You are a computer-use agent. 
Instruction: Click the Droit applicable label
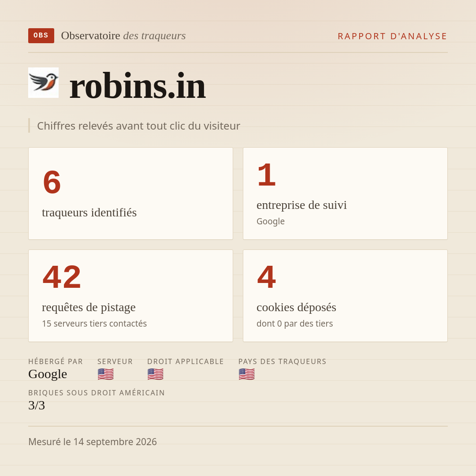click(x=186, y=361)
